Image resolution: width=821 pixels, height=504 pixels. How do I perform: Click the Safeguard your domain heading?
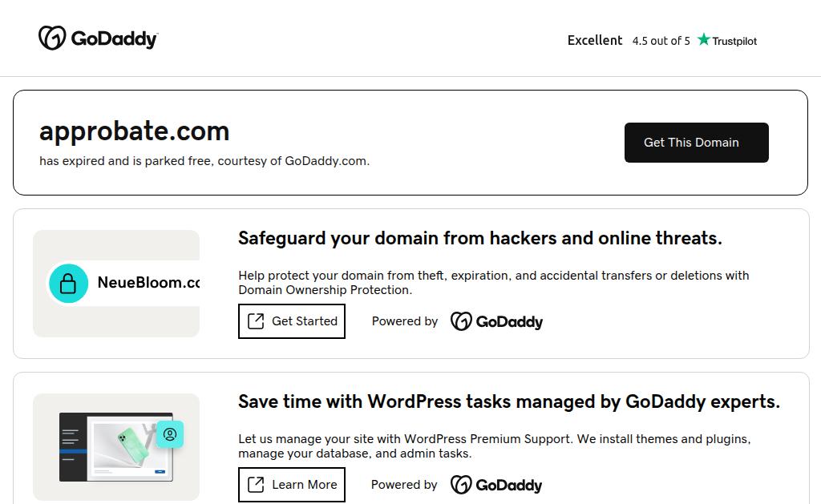[479, 238]
